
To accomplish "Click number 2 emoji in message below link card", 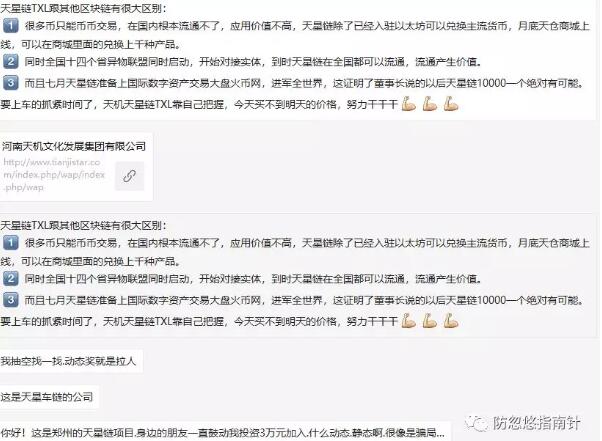I will coord(10,278).
